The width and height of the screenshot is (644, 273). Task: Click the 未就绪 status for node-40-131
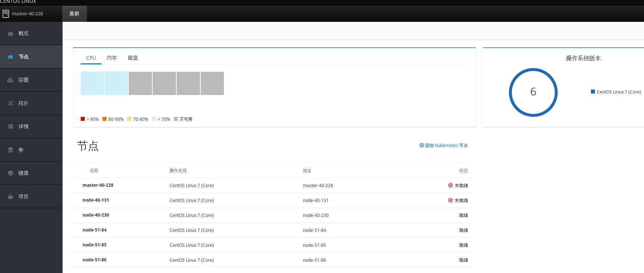tap(461, 201)
